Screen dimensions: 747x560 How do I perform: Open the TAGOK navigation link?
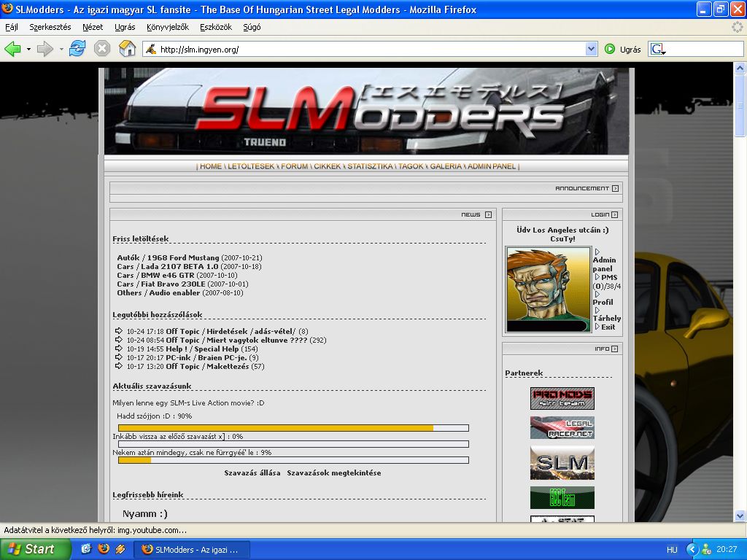tap(411, 166)
